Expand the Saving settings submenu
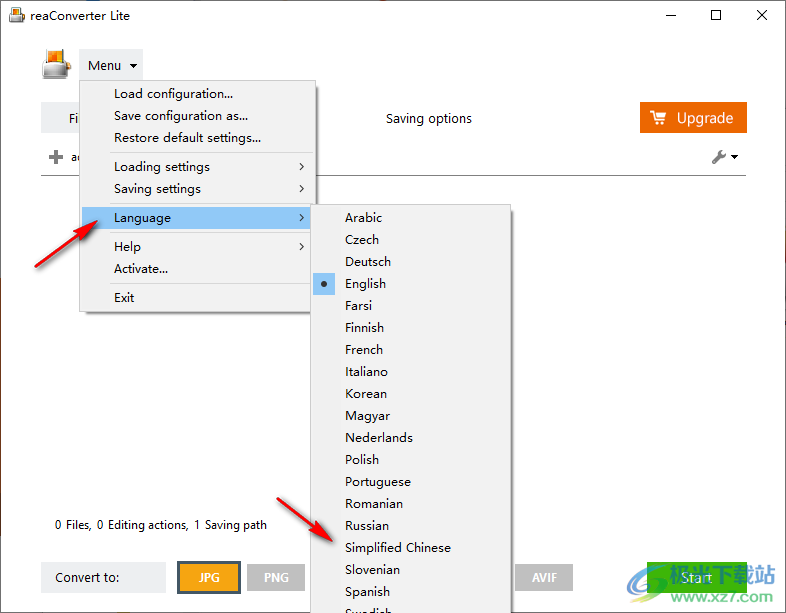This screenshot has width=786, height=613. click(x=198, y=189)
